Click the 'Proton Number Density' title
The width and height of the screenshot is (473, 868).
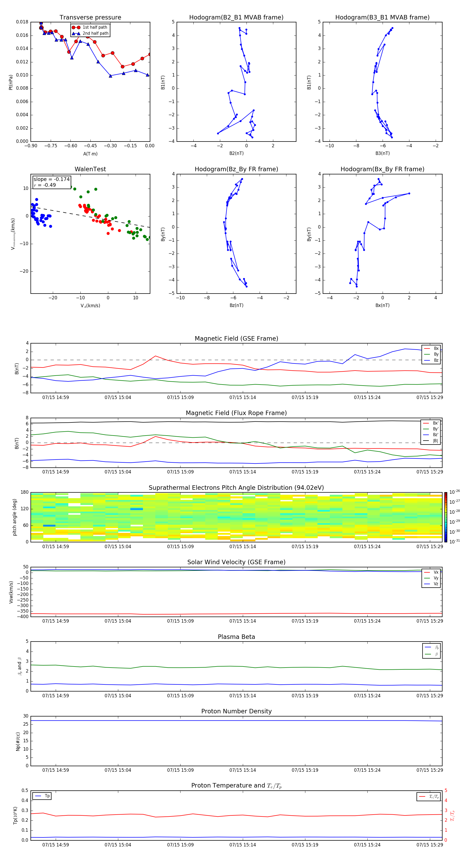click(236, 711)
